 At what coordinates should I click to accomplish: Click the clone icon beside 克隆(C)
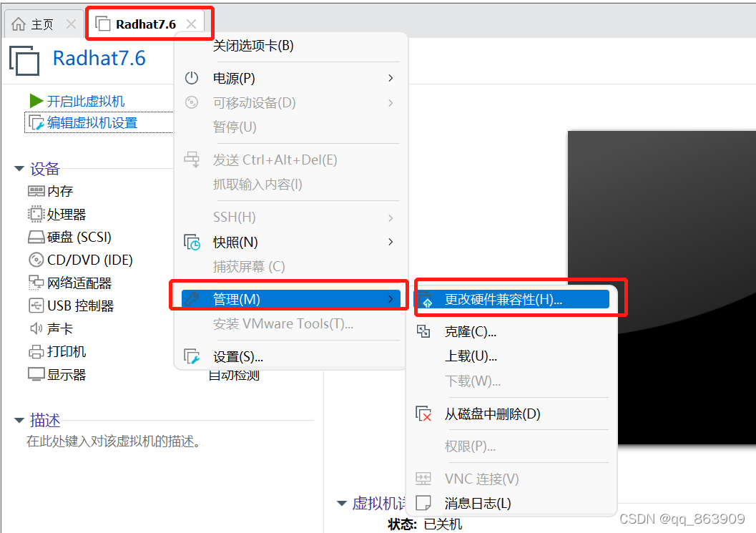pyautogui.click(x=423, y=331)
